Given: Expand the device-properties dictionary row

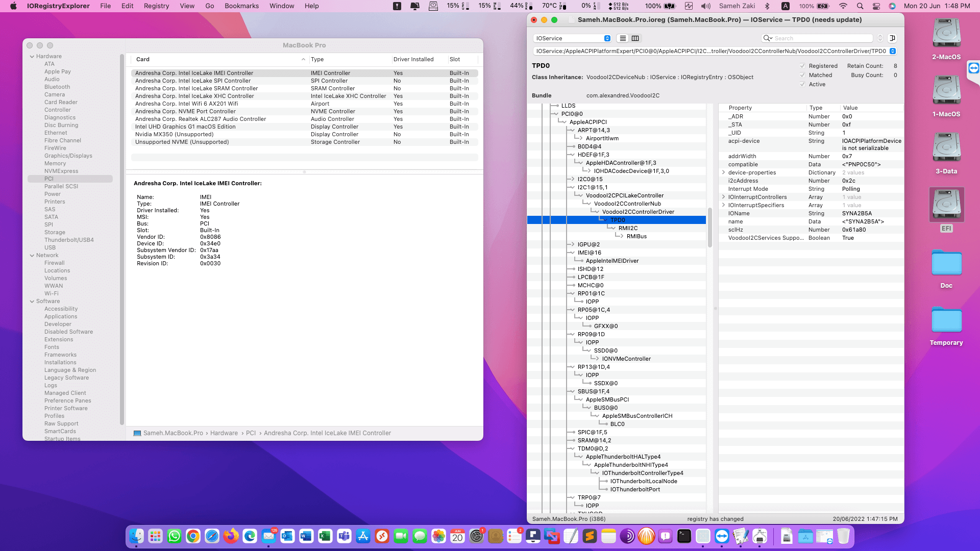Looking at the screenshot, I should [723, 172].
